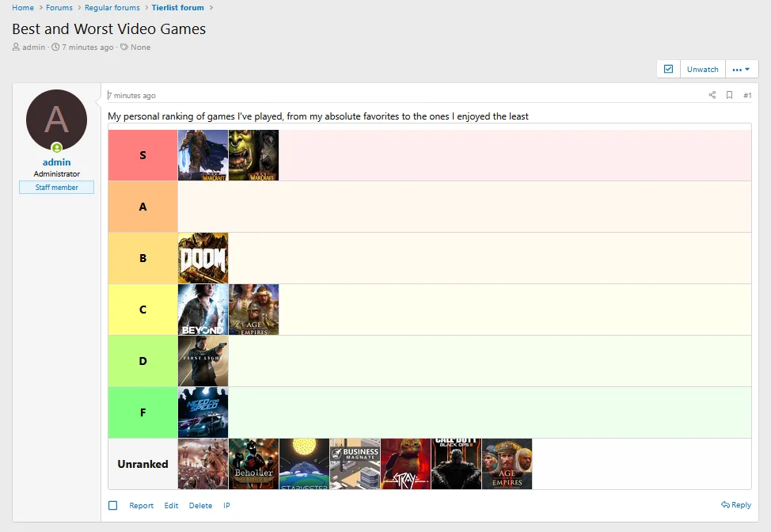
Task: Select the cavalry battle cover in Unranked
Action: 203,464
